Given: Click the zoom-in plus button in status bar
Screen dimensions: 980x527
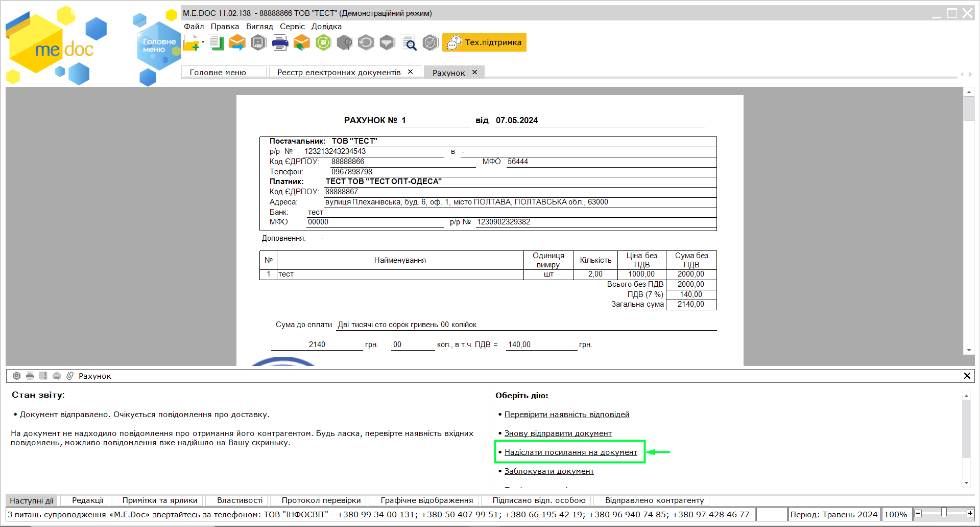Looking at the screenshot, I should click(x=970, y=513).
